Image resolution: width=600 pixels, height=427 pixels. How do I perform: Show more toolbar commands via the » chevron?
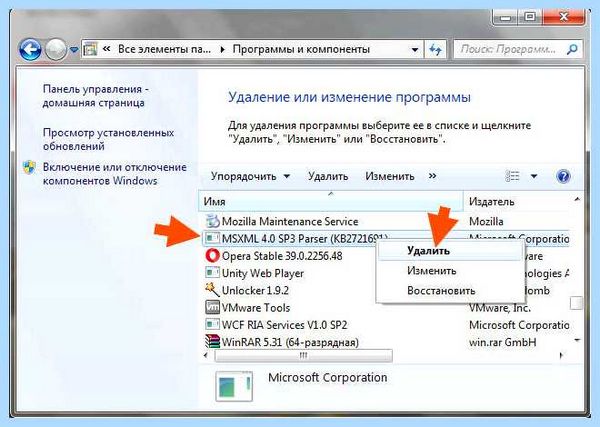[x=432, y=176]
